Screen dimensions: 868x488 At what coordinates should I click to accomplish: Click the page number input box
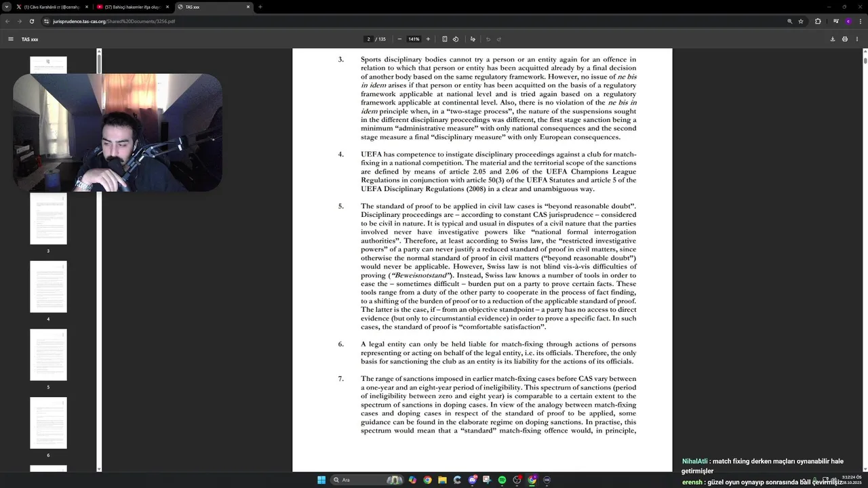pos(368,39)
